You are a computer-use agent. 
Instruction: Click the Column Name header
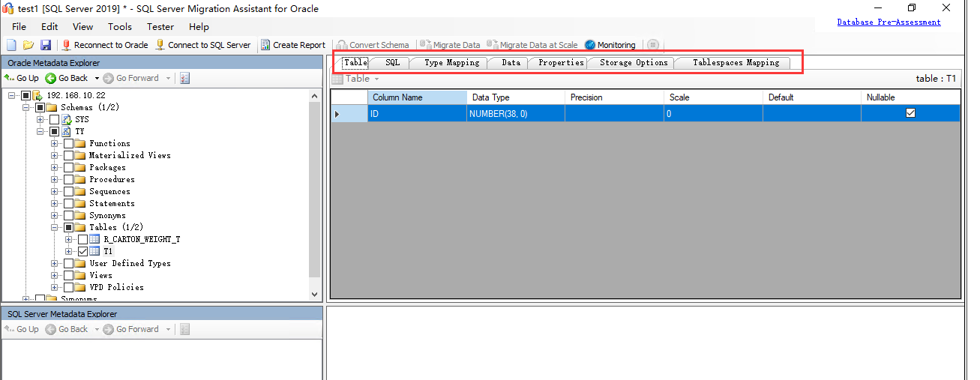417,97
